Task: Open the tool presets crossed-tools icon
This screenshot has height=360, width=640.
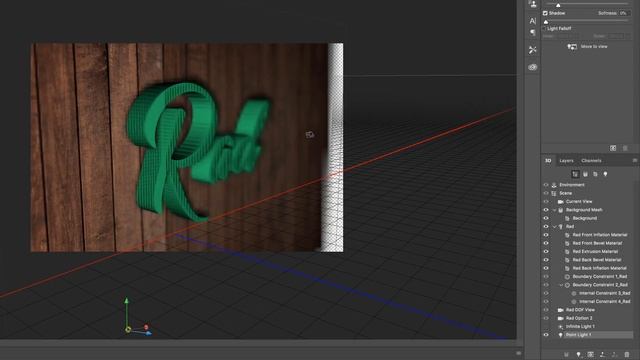Action: 533,50
